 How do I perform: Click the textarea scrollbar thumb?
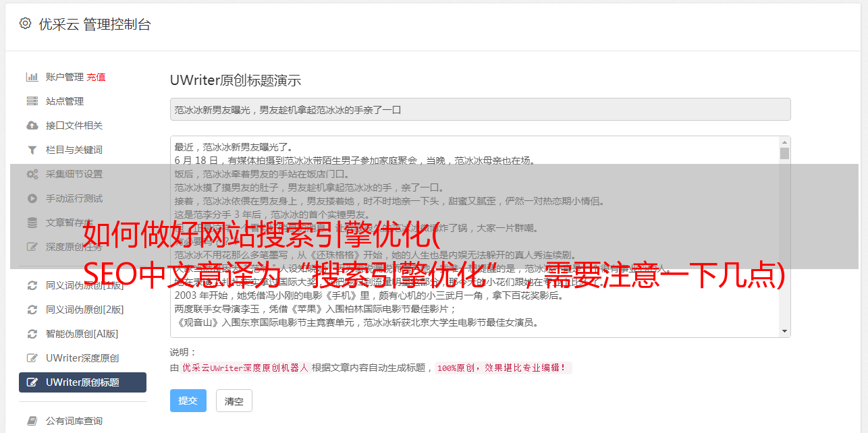784,153
